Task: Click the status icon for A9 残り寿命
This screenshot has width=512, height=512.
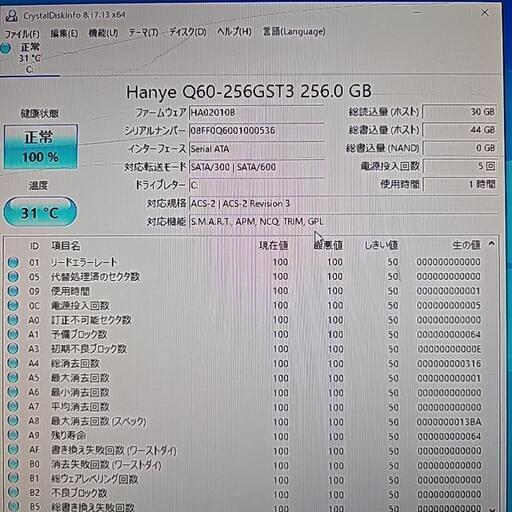Action: 13,435
